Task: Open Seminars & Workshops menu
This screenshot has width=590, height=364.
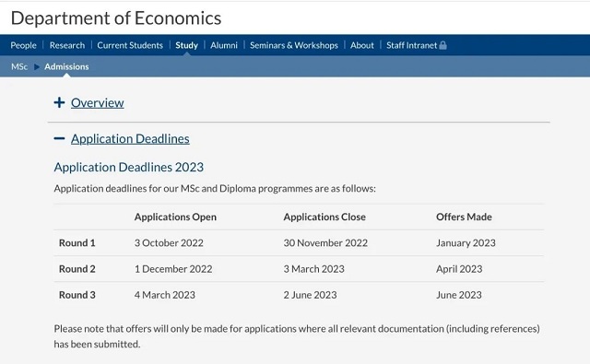Action: pos(294,45)
